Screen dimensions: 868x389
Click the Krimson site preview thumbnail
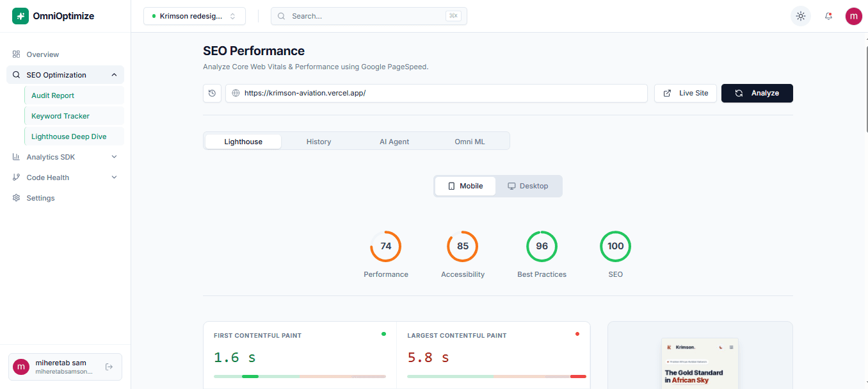click(x=700, y=363)
